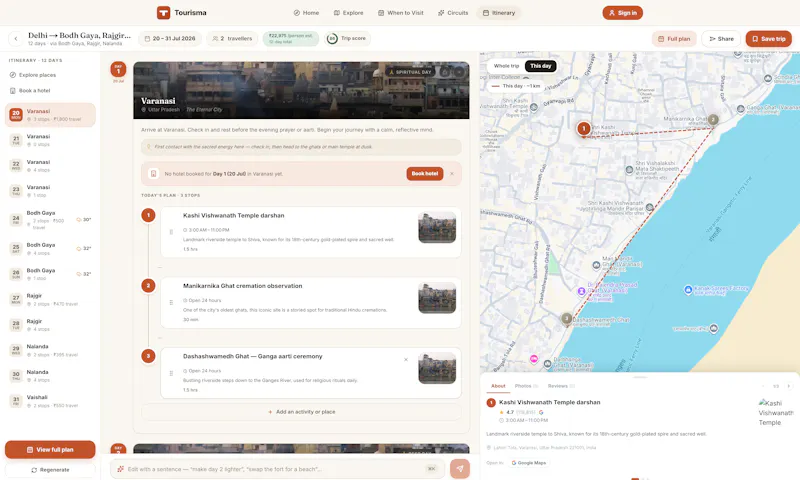Click the Tourisma logo icon
This screenshot has height=480, width=800.
163,13
